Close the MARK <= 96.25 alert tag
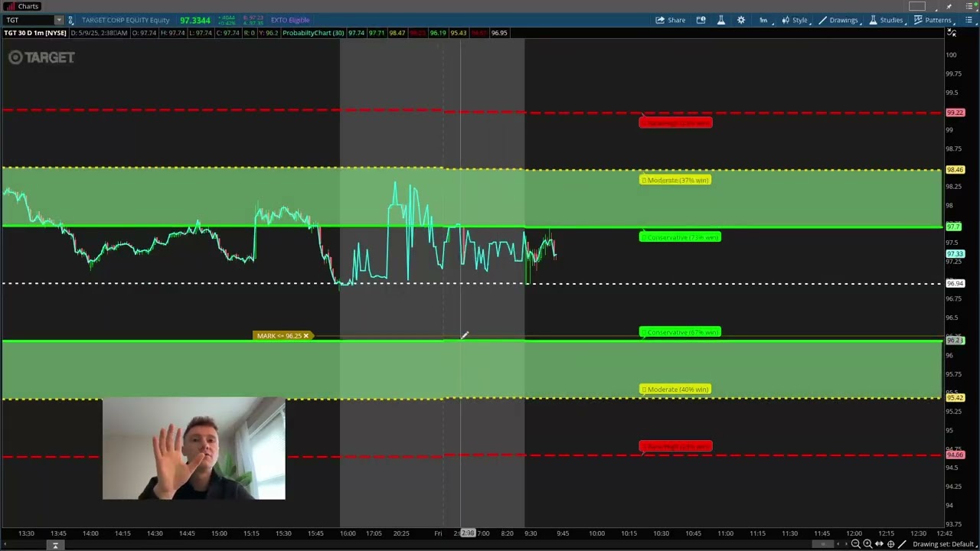 (305, 336)
